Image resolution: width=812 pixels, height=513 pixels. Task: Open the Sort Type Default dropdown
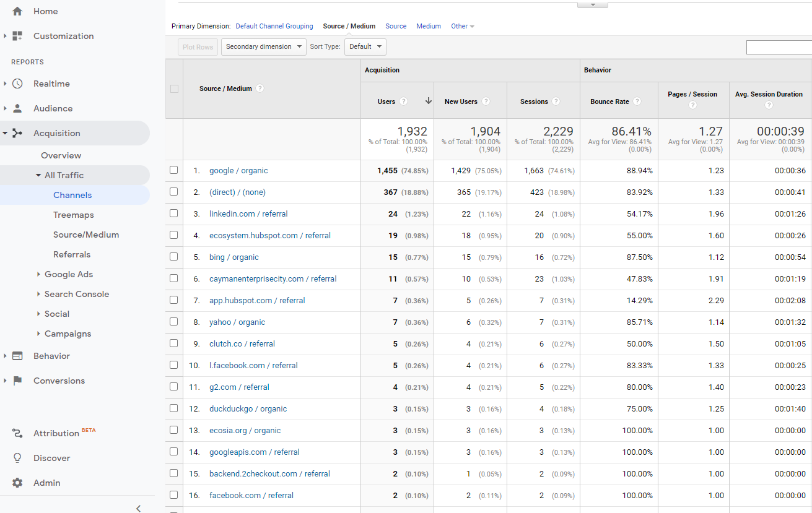click(x=365, y=47)
